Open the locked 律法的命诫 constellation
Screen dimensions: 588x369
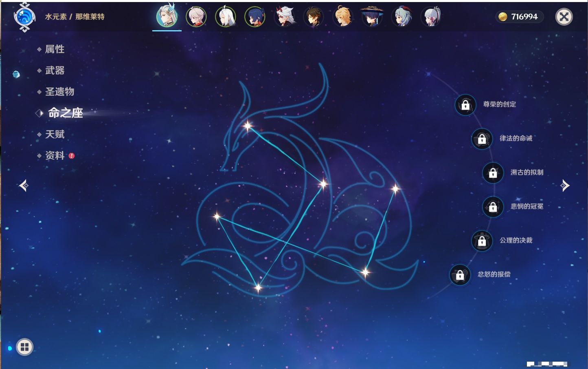pyautogui.click(x=482, y=139)
